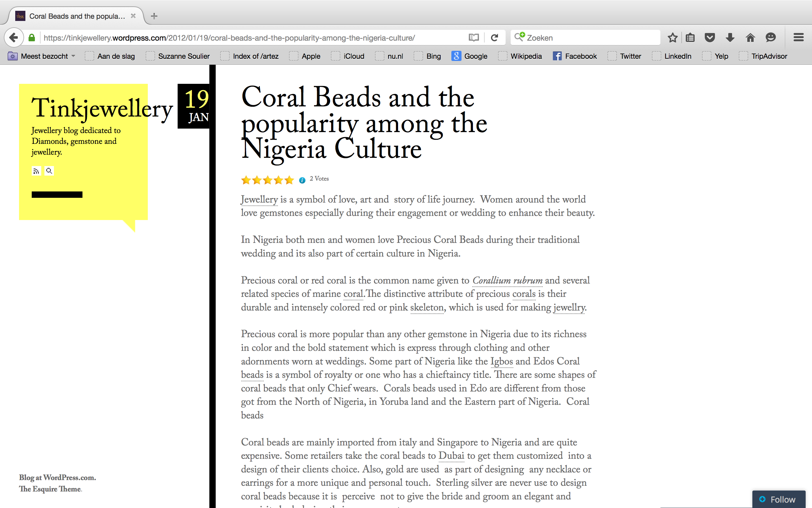
Task: Rate the post five stars
Action: tap(289, 180)
